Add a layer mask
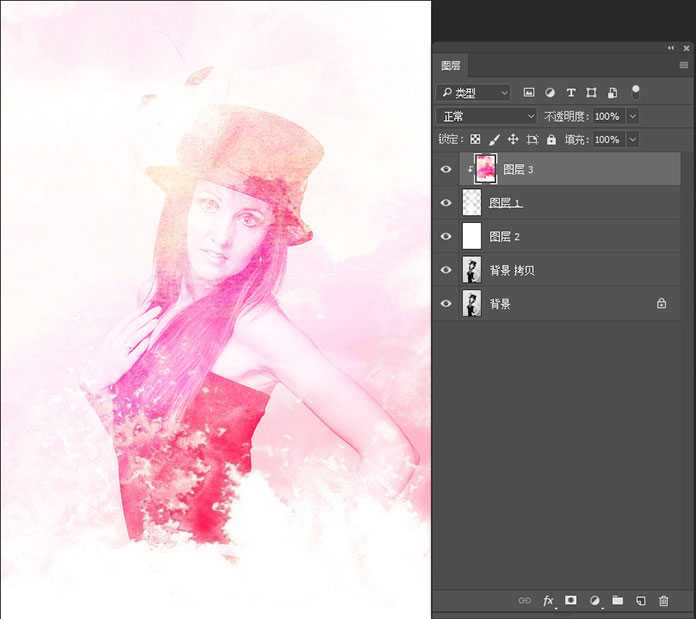This screenshot has width=696, height=619. pyautogui.click(x=571, y=601)
